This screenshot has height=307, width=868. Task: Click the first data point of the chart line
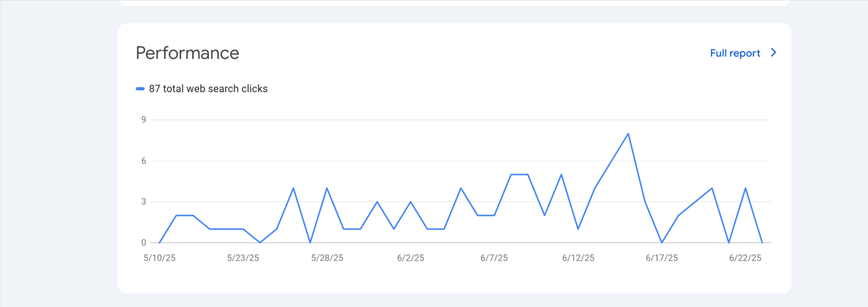(x=159, y=242)
